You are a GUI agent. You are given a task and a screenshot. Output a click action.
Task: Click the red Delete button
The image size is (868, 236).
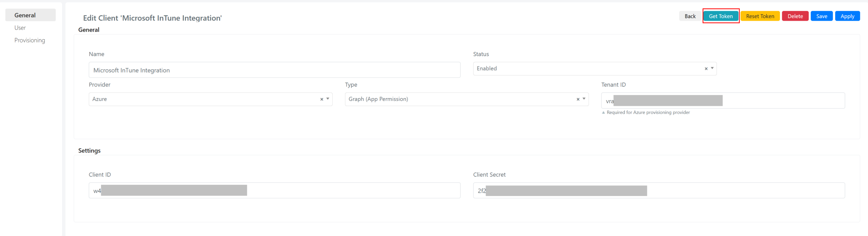(795, 16)
